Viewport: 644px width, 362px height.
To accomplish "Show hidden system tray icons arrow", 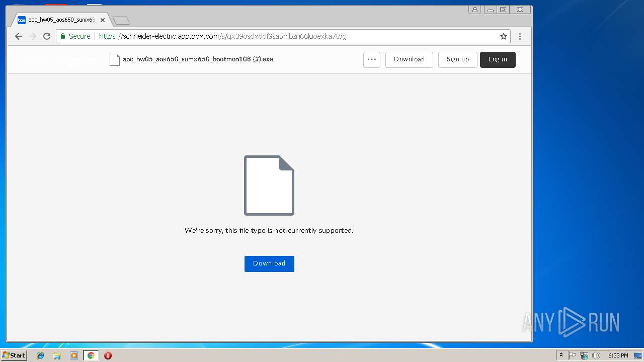I will click(561, 355).
